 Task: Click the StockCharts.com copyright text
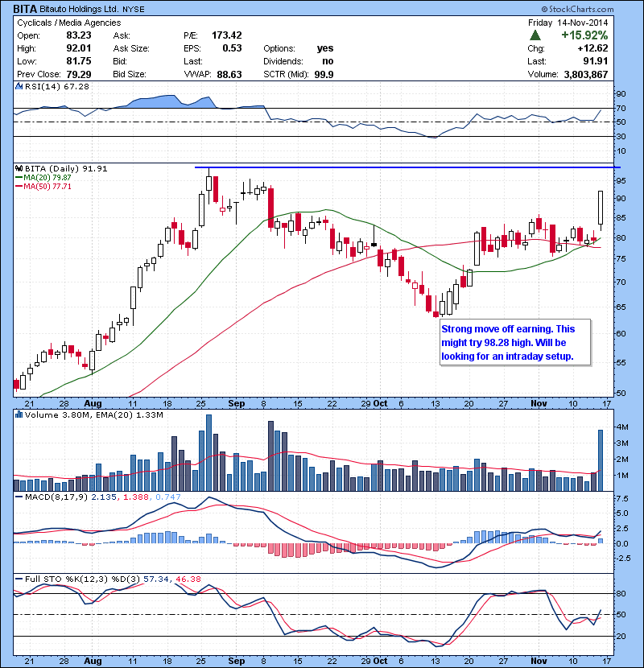tap(577, 9)
